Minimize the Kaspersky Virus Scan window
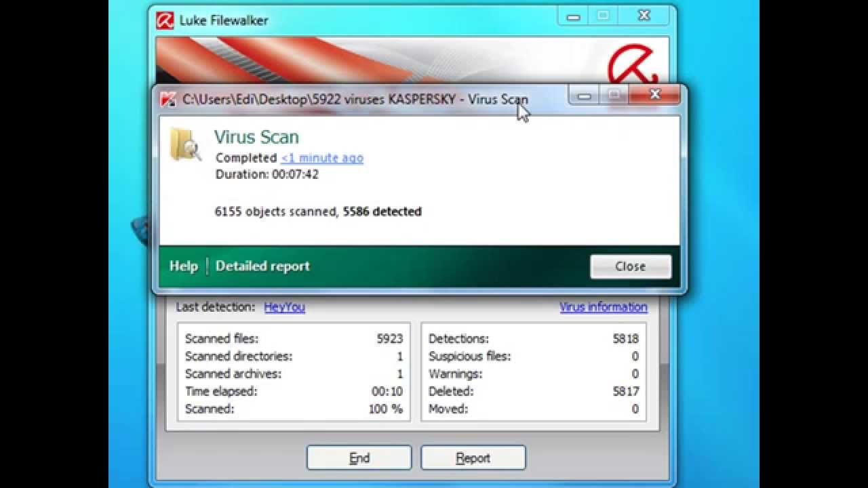 [584, 96]
